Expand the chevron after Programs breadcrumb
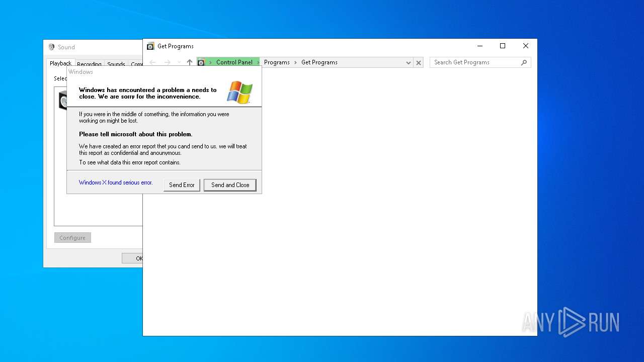The height and width of the screenshot is (362, 644). point(296,62)
